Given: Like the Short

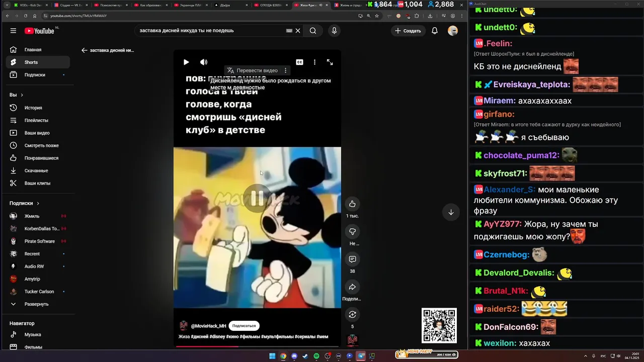Looking at the screenshot, I should [352, 204].
